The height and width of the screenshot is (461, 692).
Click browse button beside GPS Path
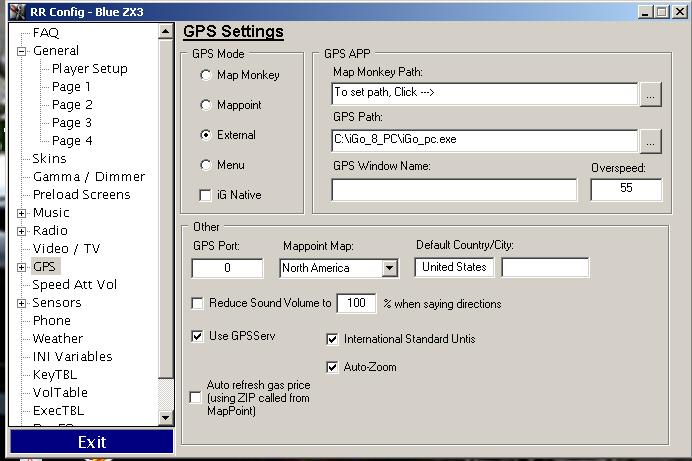coord(650,141)
